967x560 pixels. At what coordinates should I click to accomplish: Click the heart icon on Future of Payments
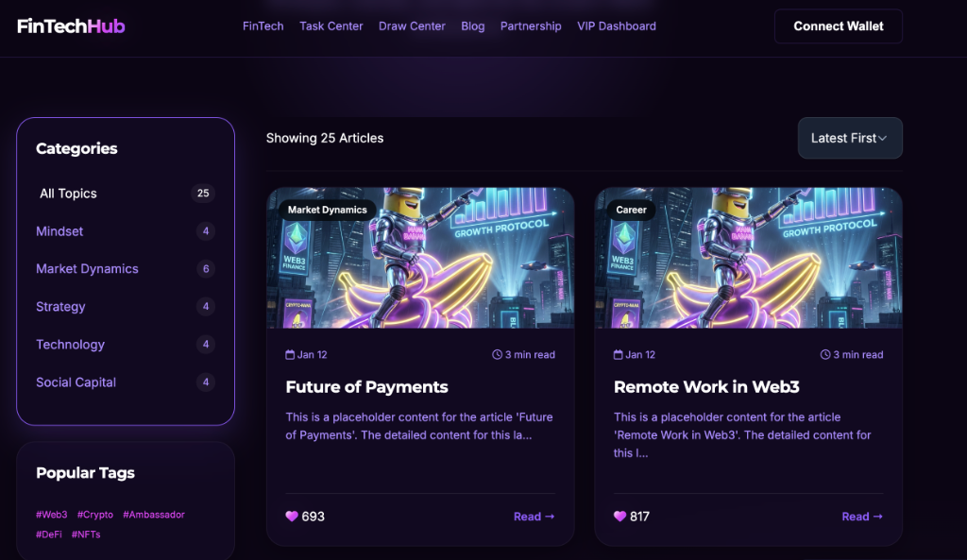pos(291,517)
